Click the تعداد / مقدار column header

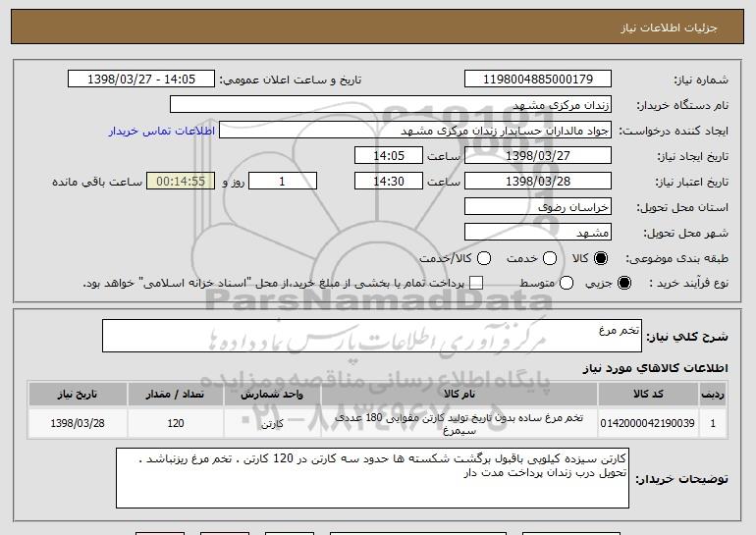(176, 395)
